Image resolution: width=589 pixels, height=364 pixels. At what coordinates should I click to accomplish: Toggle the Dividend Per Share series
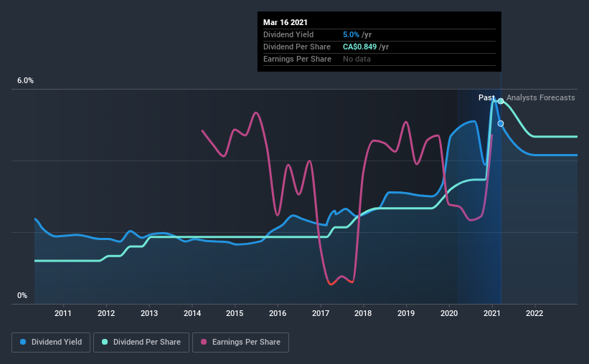pyautogui.click(x=141, y=343)
